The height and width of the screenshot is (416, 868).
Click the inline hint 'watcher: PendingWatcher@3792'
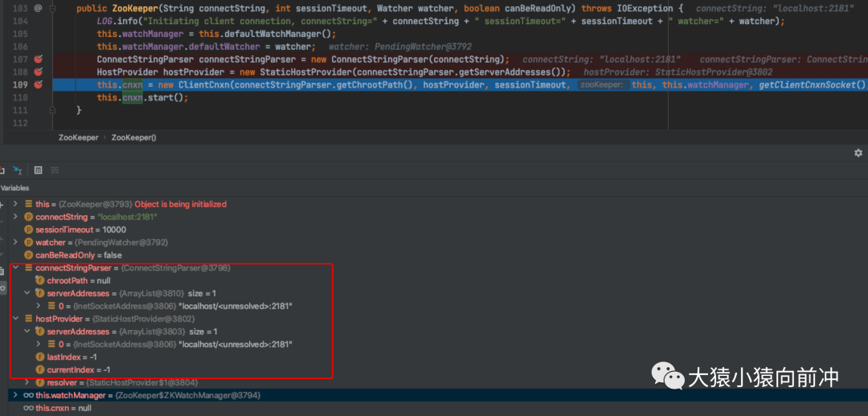400,47
